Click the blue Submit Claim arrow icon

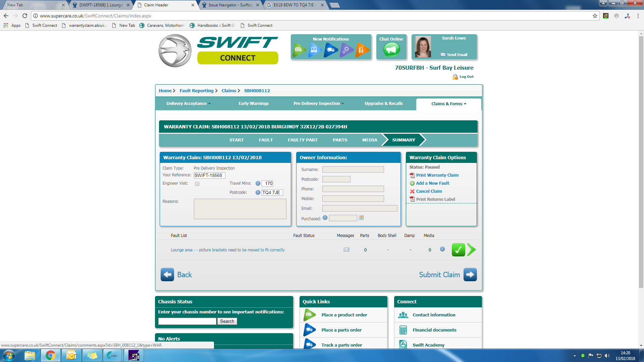(x=470, y=275)
